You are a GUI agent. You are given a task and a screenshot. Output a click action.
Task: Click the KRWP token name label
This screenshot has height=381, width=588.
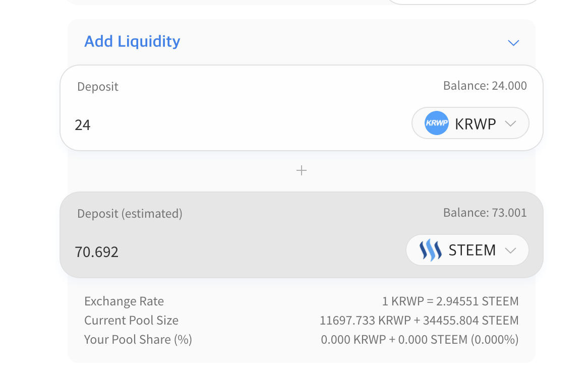click(x=475, y=124)
